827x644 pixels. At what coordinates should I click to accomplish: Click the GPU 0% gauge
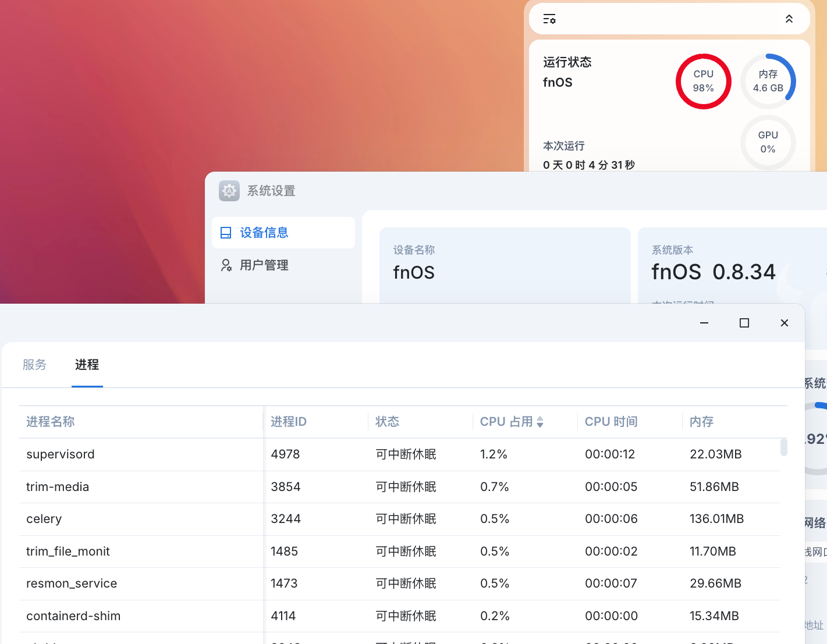pyautogui.click(x=768, y=142)
